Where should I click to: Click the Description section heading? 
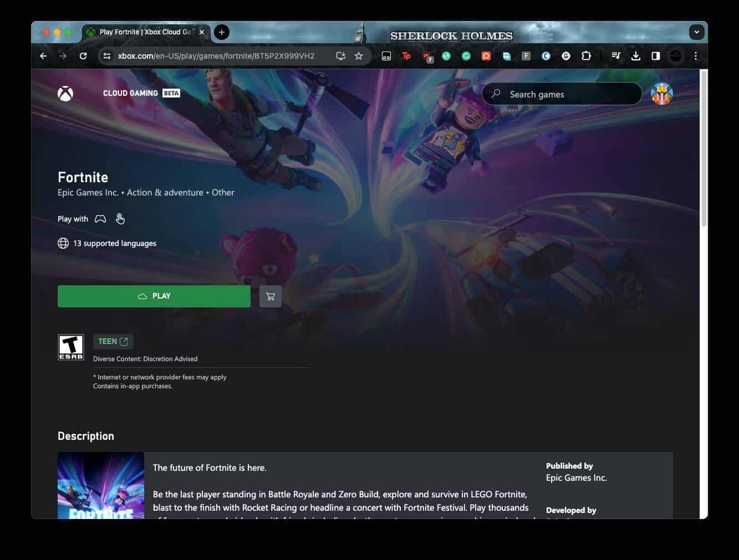click(86, 436)
